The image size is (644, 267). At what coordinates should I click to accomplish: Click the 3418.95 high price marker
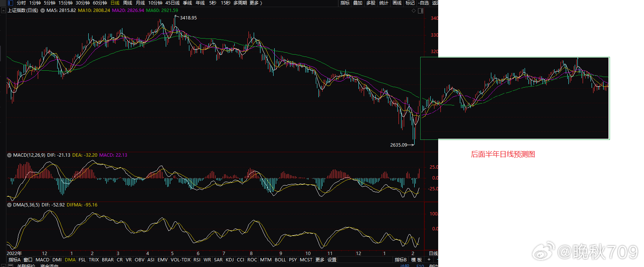[x=188, y=18]
